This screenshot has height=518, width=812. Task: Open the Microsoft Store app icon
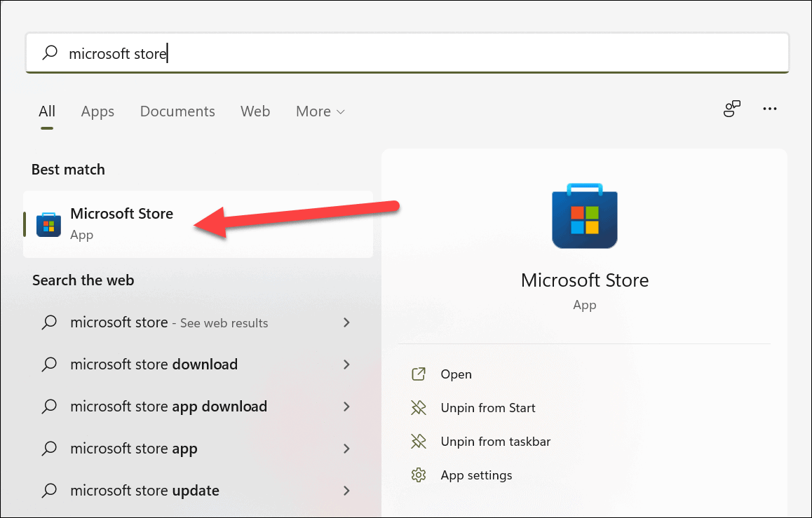(48, 224)
